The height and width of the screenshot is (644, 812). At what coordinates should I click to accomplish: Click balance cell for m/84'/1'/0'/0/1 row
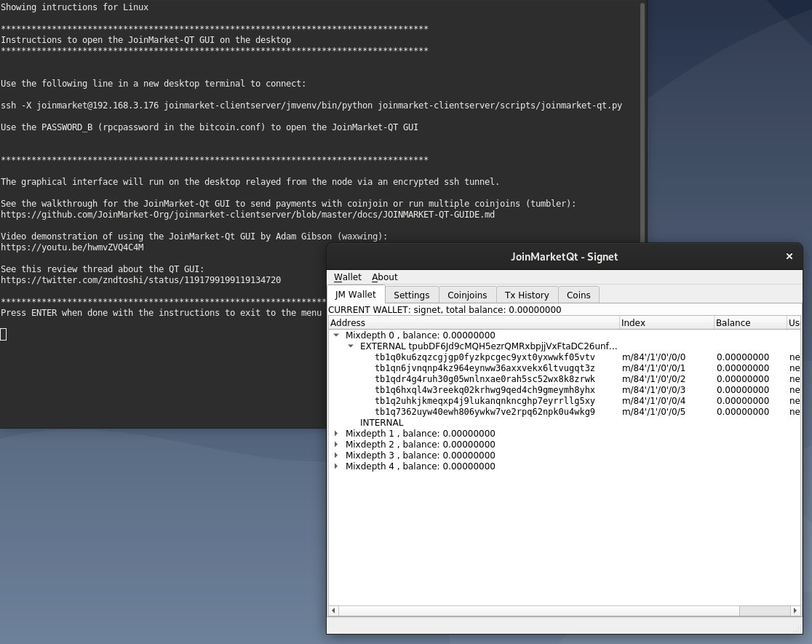pyautogui.click(x=743, y=368)
